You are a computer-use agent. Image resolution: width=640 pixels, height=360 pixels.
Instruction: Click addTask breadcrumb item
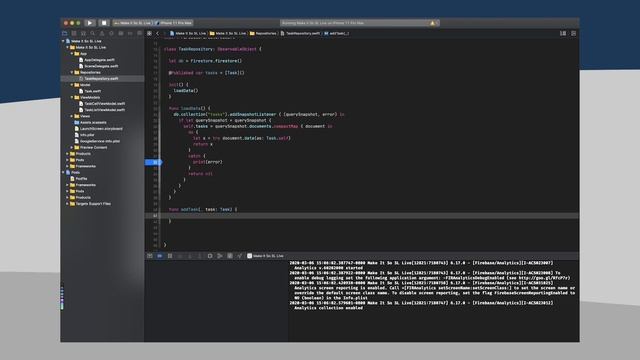coord(337,33)
